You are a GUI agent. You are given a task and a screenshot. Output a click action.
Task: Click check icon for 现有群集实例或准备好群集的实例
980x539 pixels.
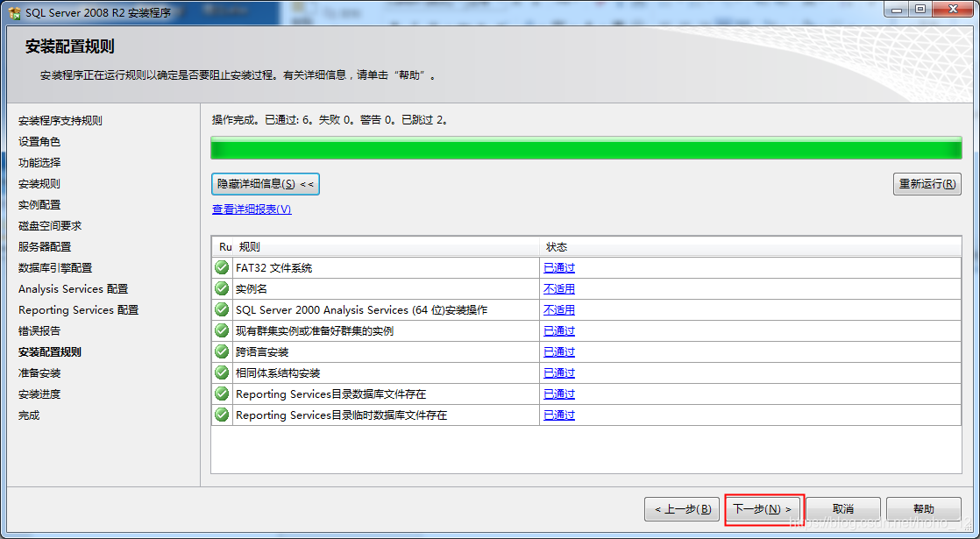(x=221, y=330)
